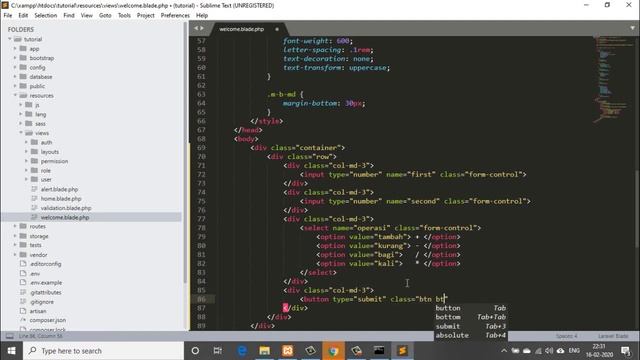Image resolution: width=640 pixels, height=360 pixels.
Task: Switch to Sublime Text taskbar icon
Action: [402, 351]
